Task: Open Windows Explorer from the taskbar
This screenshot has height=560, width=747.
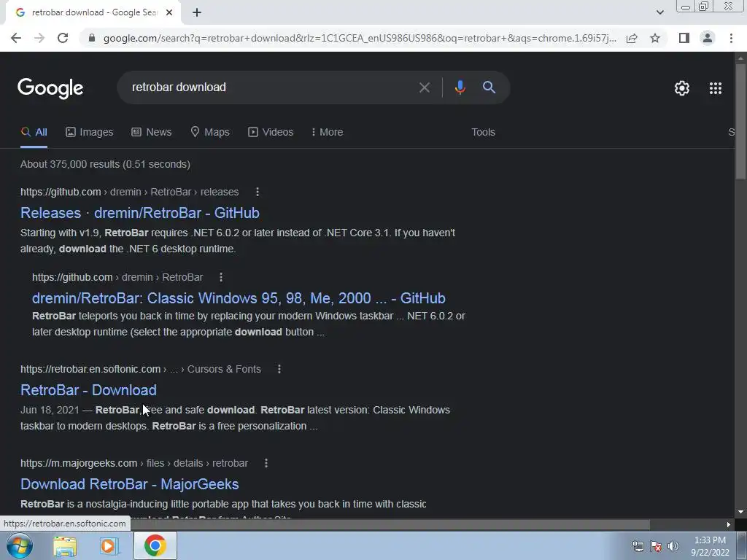Action: point(65,545)
